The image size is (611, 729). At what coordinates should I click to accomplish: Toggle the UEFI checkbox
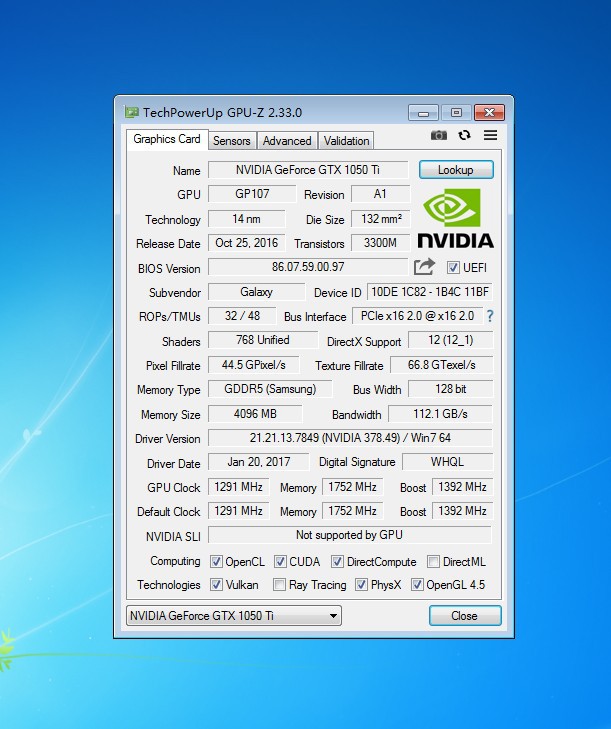click(453, 267)
